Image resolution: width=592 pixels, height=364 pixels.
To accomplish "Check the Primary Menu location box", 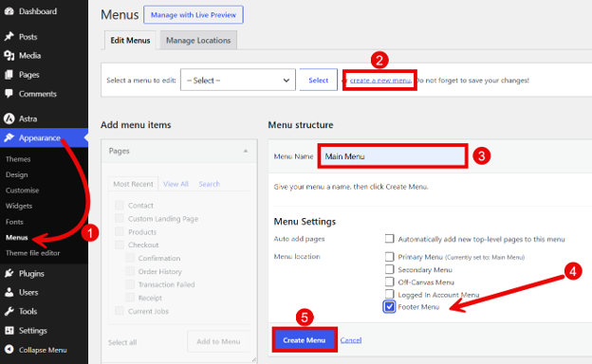I will coord(389,257).
